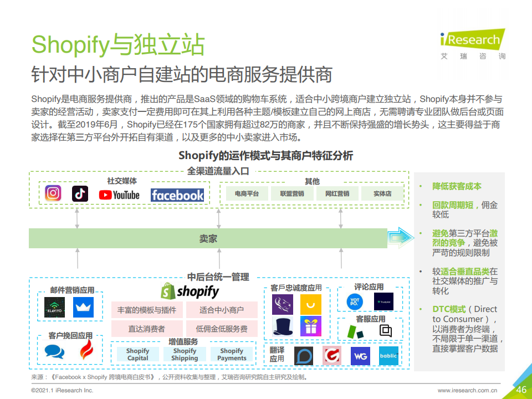Click the Shopify Capital box
Screen dimensions: 532x399
click(x=138, y=354)
